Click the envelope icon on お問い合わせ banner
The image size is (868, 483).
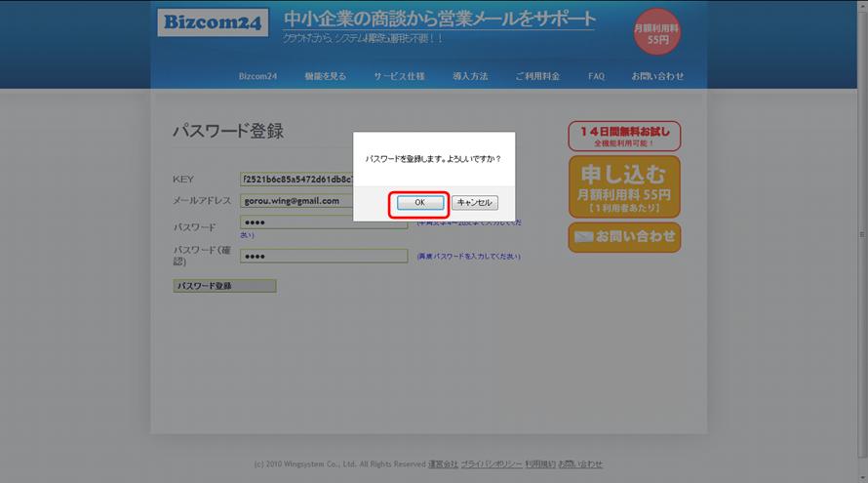coord(583,237)
